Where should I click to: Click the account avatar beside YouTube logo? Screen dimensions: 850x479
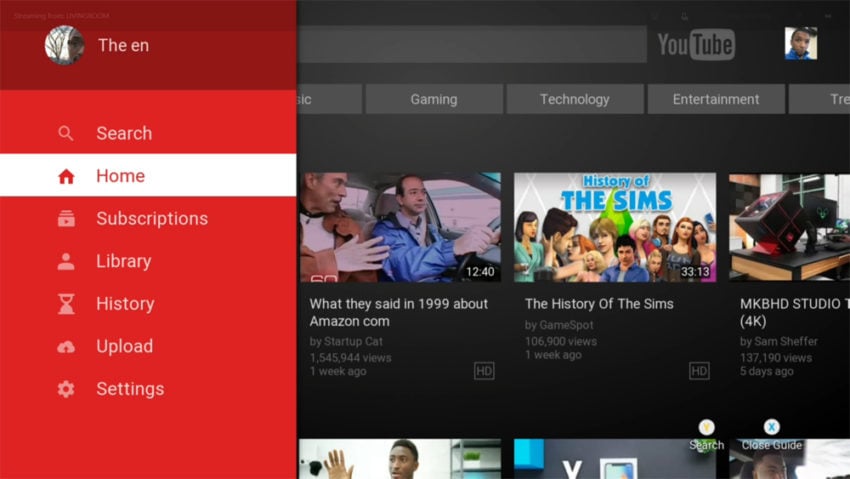(x=801, y=43)
